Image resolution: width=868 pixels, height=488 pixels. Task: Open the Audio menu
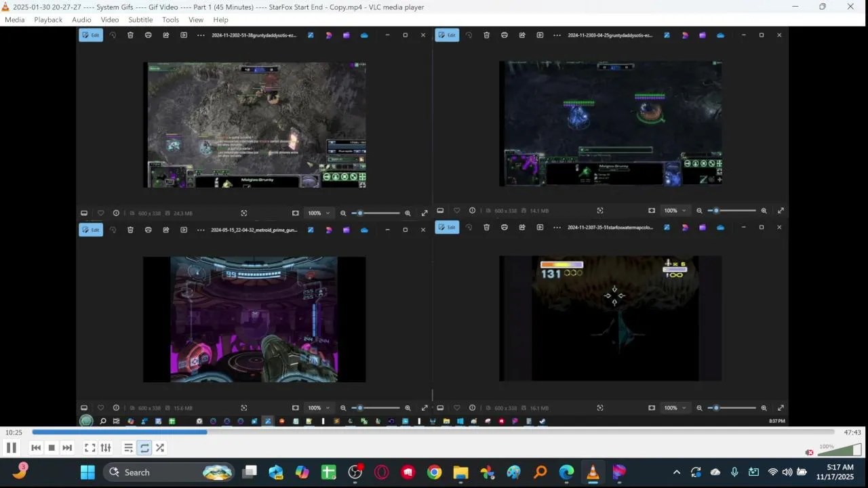(81, 20)
